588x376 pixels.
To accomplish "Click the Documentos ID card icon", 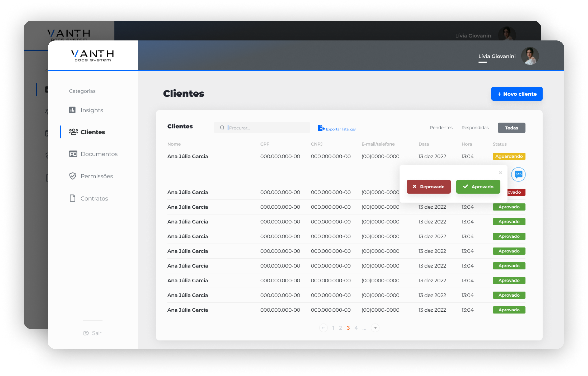I will (x=73, y=154).
